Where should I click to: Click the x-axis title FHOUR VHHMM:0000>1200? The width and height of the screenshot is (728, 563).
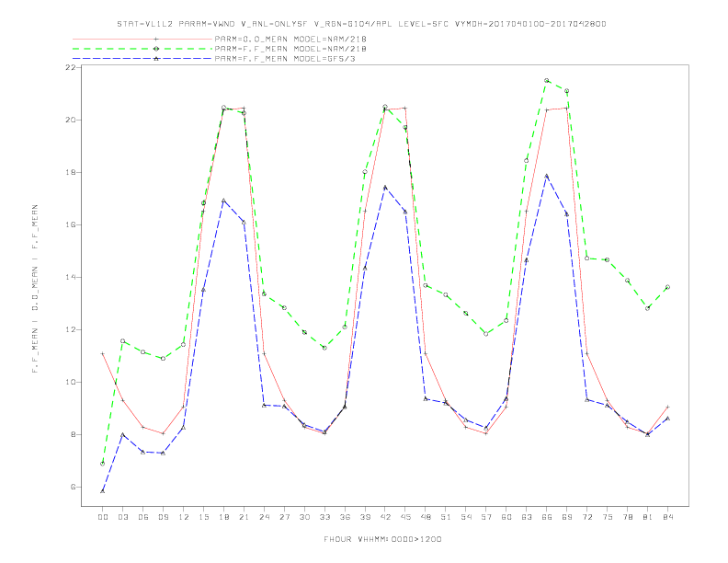coord(382,539)
